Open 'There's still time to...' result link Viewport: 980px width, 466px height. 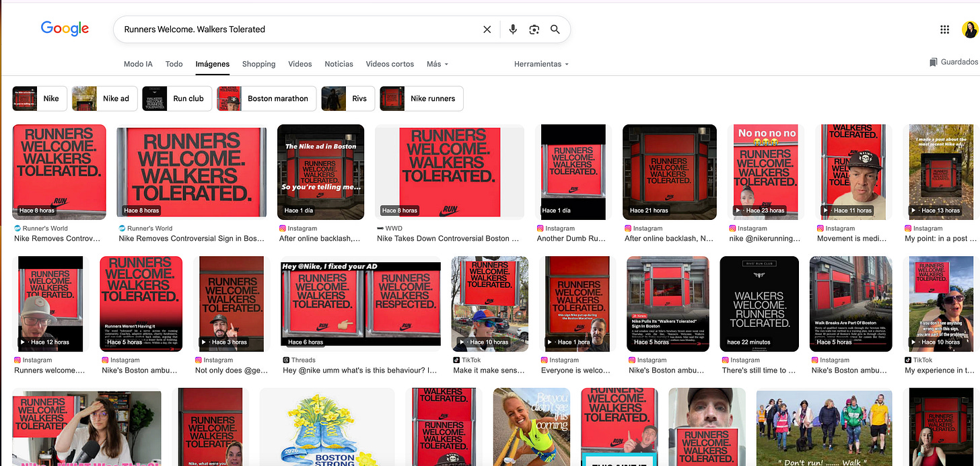(758, 371)
